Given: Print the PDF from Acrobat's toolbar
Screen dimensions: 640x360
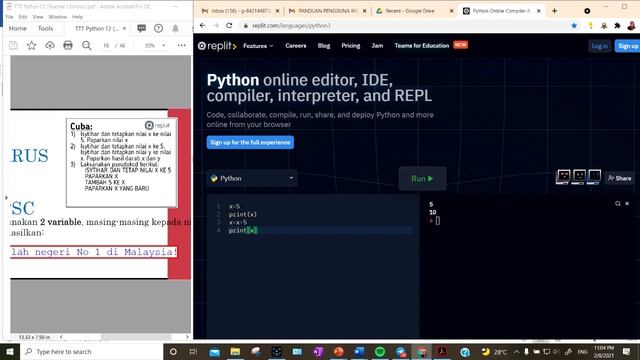Looking at the screenshot, I should [x=68, y=45].
